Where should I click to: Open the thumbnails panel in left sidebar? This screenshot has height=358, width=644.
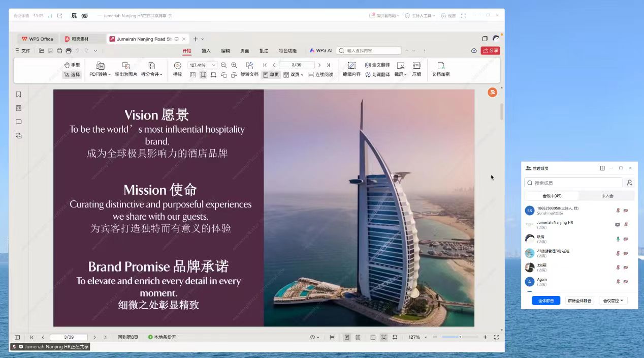point(19,108)
